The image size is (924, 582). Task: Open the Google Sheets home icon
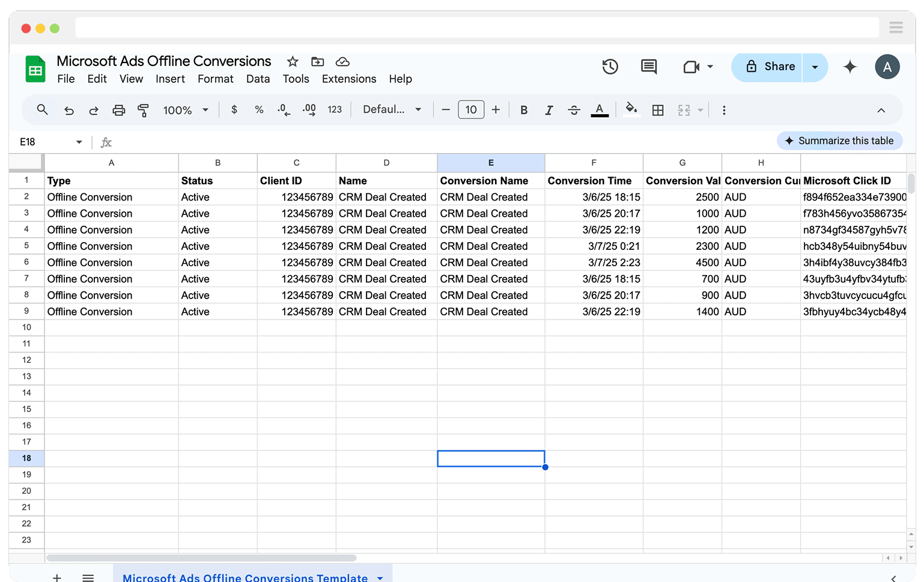pyautogui.click(x=35, y=69)
